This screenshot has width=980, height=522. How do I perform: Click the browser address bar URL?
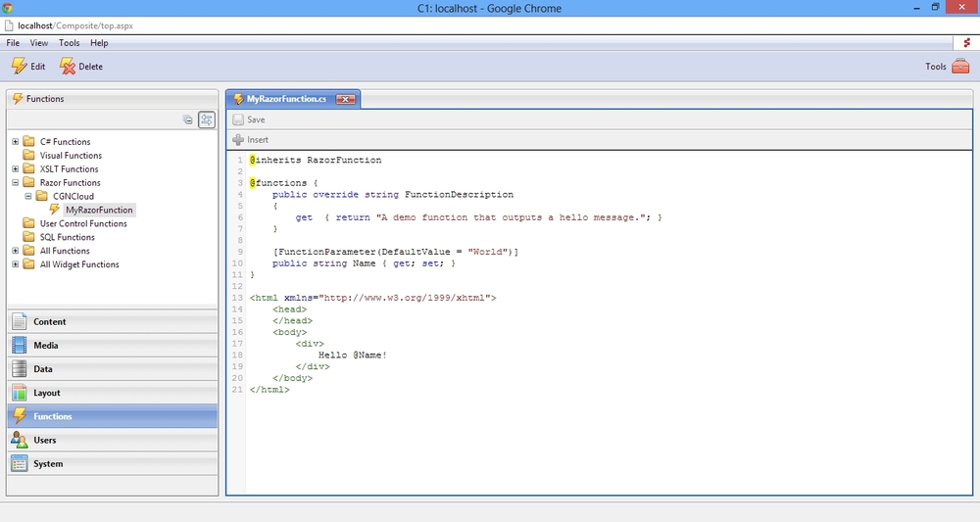[x=74, y=25]
